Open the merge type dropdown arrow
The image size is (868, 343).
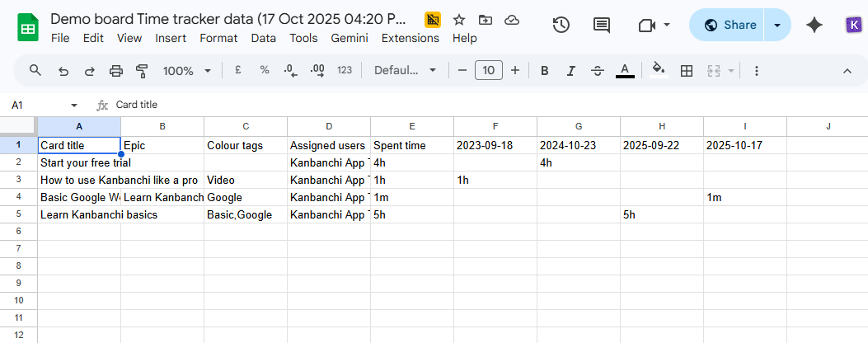[731, 71]
